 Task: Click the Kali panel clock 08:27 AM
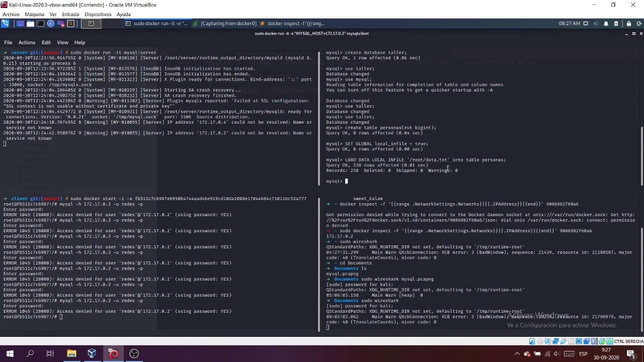click(x=569, y=24)
